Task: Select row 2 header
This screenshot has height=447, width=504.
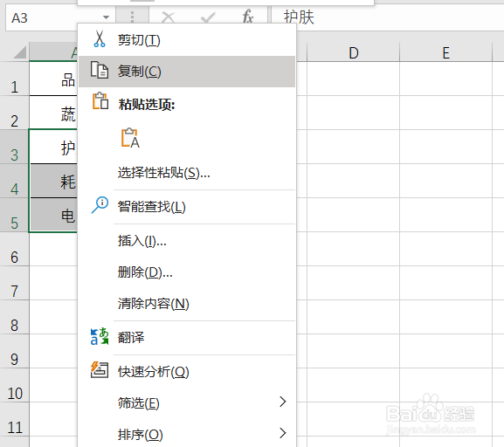Action: click(x=15, y=113)
